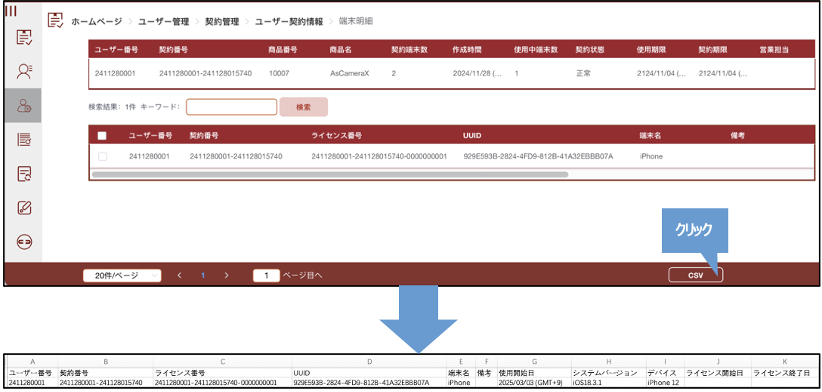The height and width of the screenshot is (392, 822).
Task: Click 端末名 column header in device table
Action: [651, 136]
